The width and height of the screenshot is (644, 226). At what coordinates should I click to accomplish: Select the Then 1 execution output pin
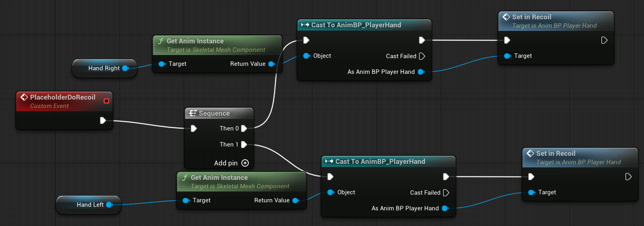244,145
